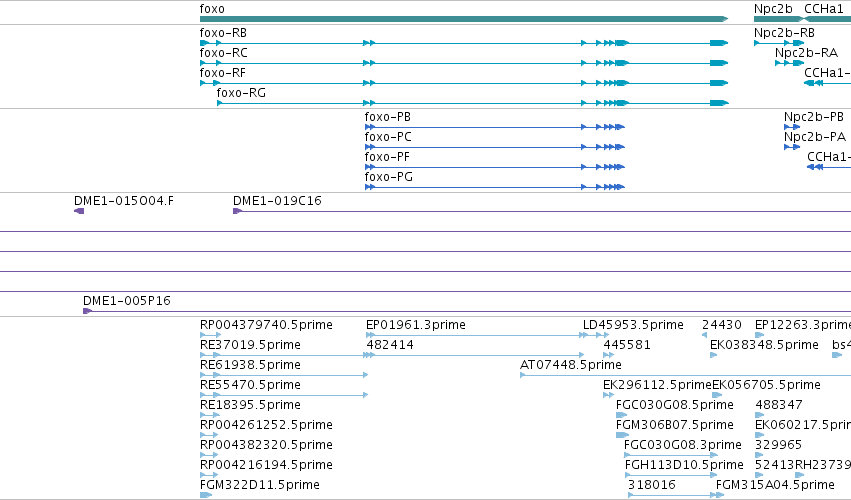Select the EK296112.5prime EST label

pos(657,385)
